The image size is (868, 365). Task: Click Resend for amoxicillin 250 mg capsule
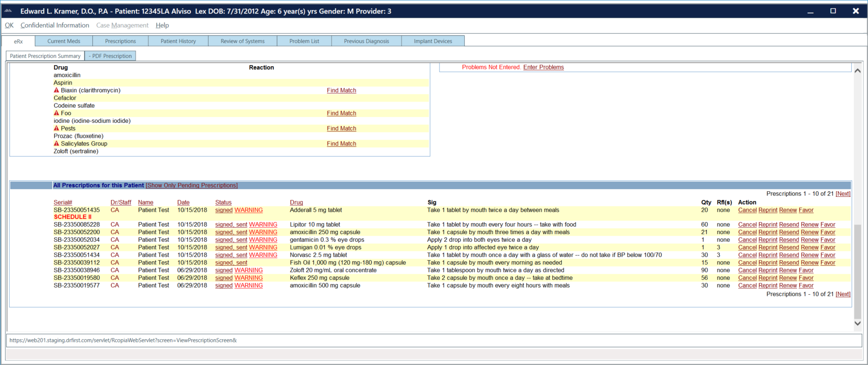(x=789, y=232)
